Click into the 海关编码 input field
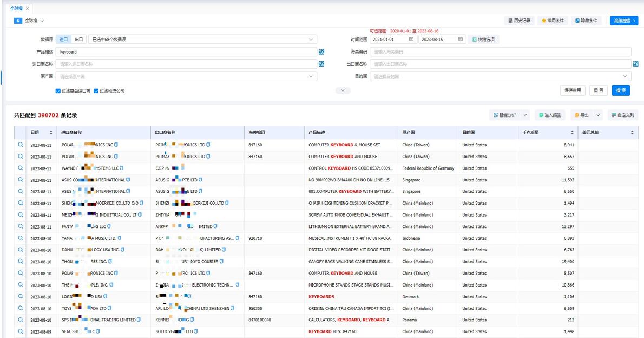Screen dimensions: 644x338 501,52
